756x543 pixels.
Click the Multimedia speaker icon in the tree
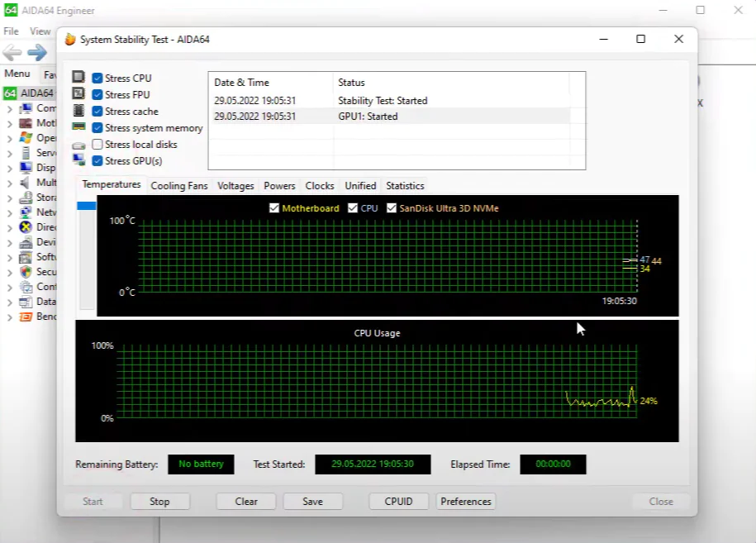(x=26, y=183)
